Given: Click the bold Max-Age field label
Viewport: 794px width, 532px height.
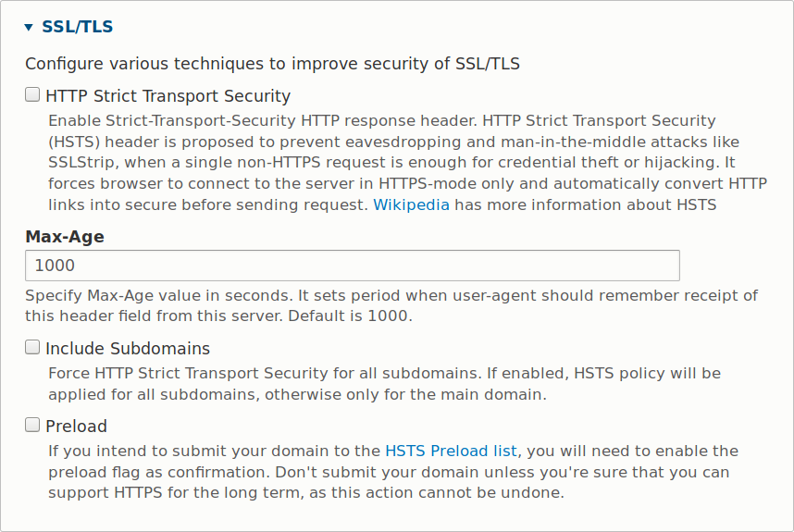Looking at the screenshot, I should [x=65, y=237].
